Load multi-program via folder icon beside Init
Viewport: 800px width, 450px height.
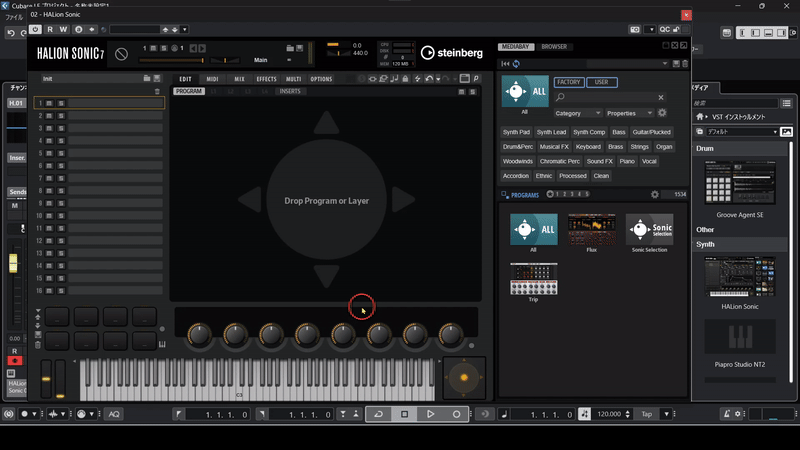(147, 78)
